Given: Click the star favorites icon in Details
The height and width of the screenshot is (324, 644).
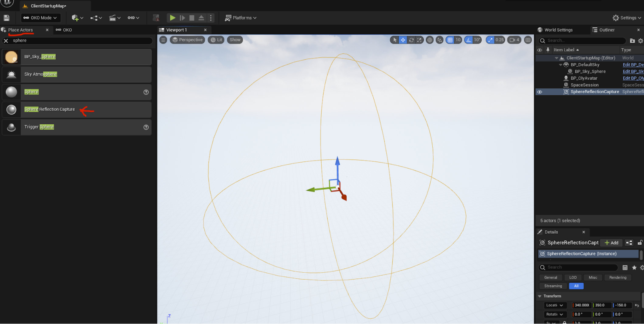Looking at the screenshot, I should (634, 267).
